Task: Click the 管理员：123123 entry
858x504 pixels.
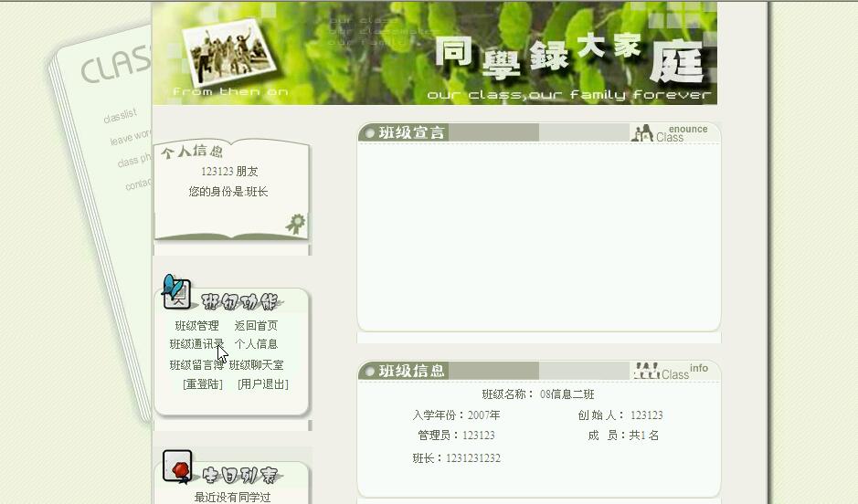Action: (x=456, y=436)
